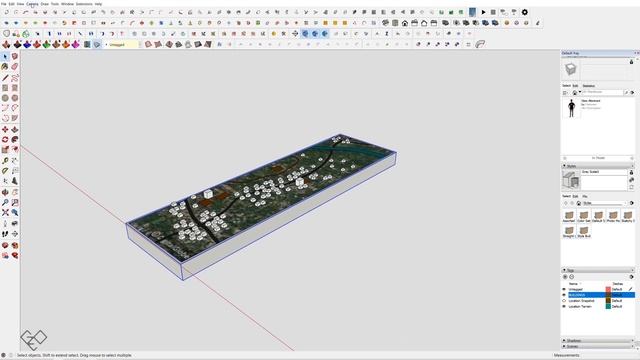Viewport: 640px width, 360px height.
Task: Select the Orbit tool
Action: coord(5,192)
